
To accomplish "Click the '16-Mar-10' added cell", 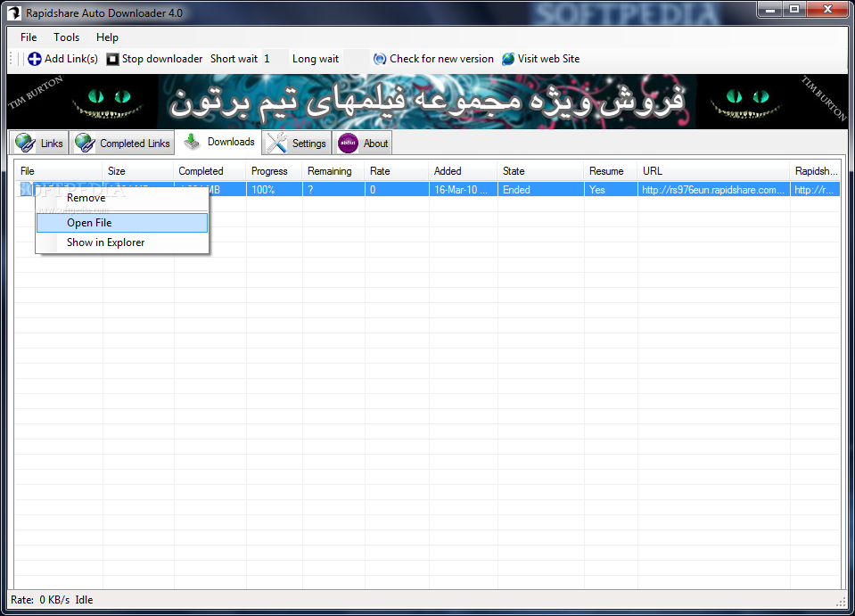I will point(463,190).
